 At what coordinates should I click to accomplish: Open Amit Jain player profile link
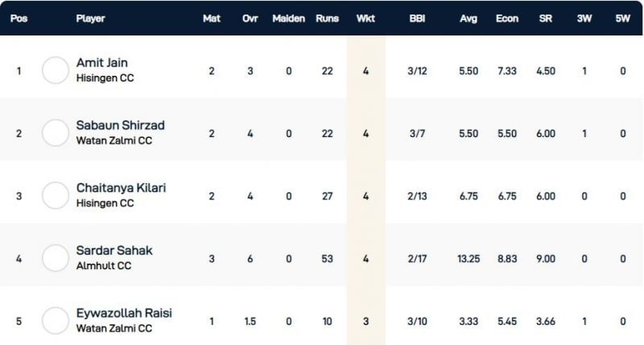tap(101, 62)
